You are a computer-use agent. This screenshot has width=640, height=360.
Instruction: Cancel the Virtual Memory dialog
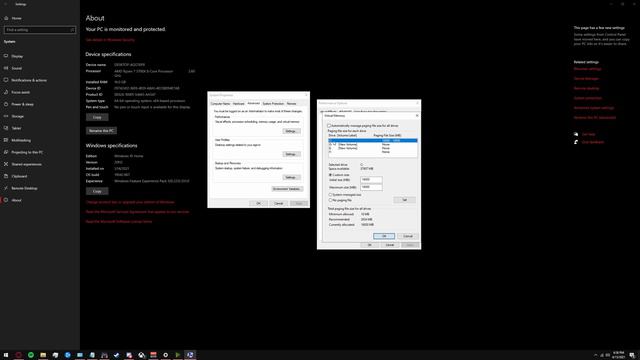[x=407, y=236]
